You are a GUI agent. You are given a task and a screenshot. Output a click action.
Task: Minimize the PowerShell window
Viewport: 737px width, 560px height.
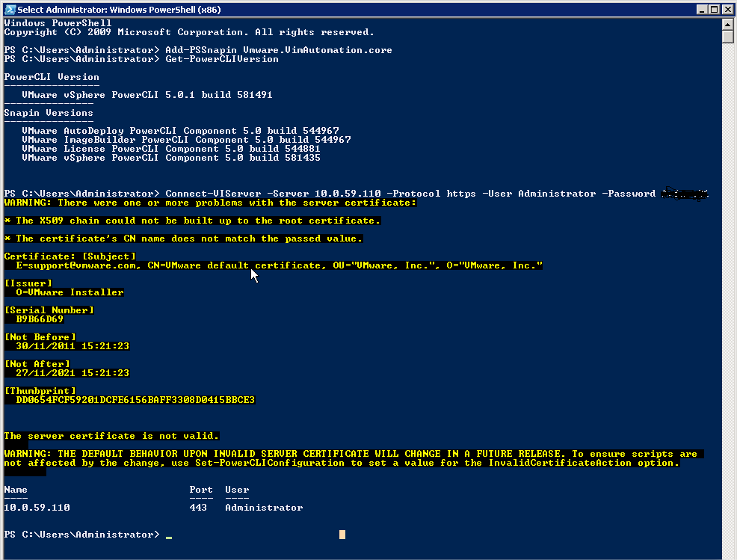point(701,9)
